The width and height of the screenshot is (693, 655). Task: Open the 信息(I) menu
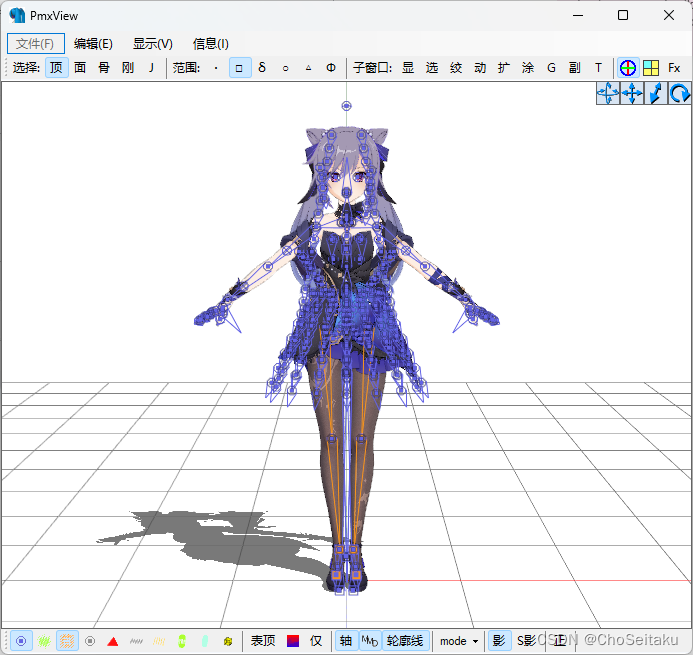click(211, 43)
